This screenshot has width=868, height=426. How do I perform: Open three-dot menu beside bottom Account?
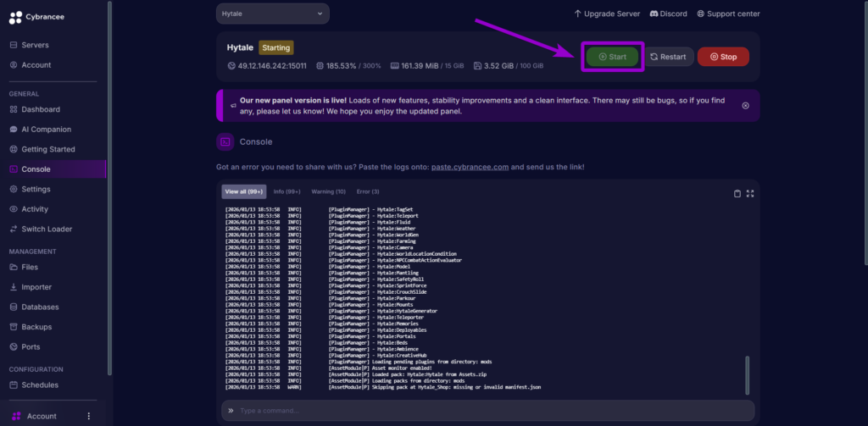pyautogui.click(x=89, y=416)
